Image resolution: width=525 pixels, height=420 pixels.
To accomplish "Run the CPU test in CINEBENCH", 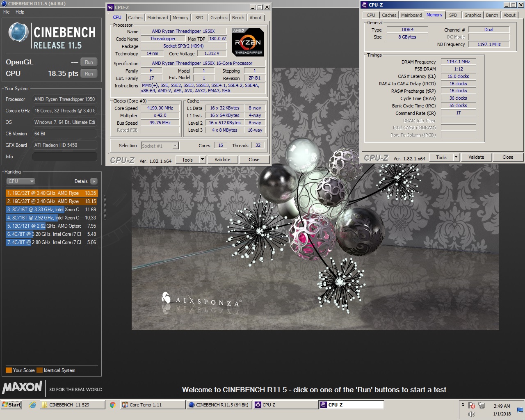I will [89, 74].
